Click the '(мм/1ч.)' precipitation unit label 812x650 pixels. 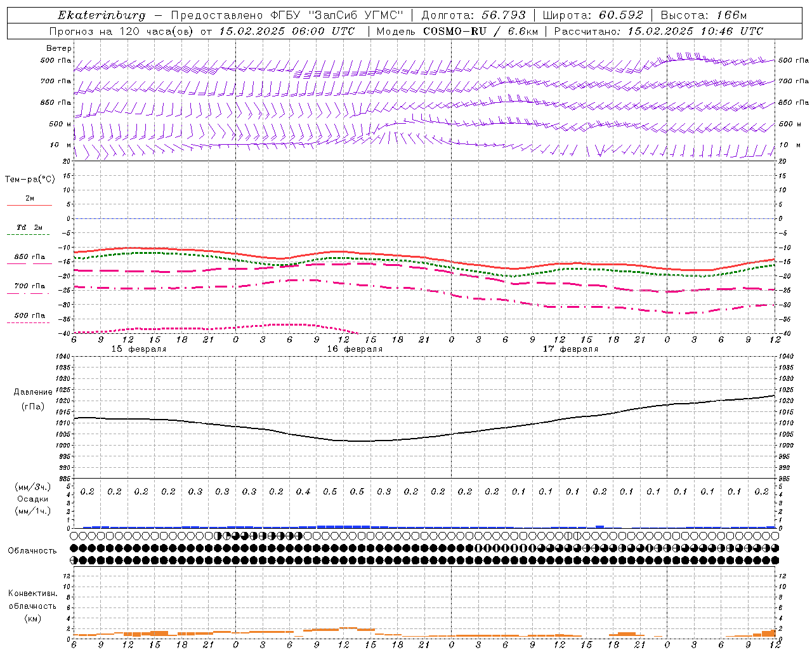[32, 511]
